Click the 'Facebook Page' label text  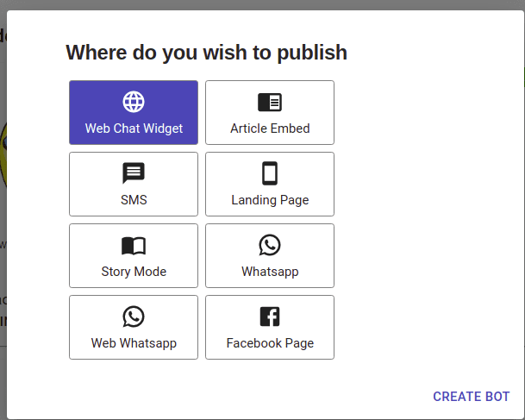point(270,343)
